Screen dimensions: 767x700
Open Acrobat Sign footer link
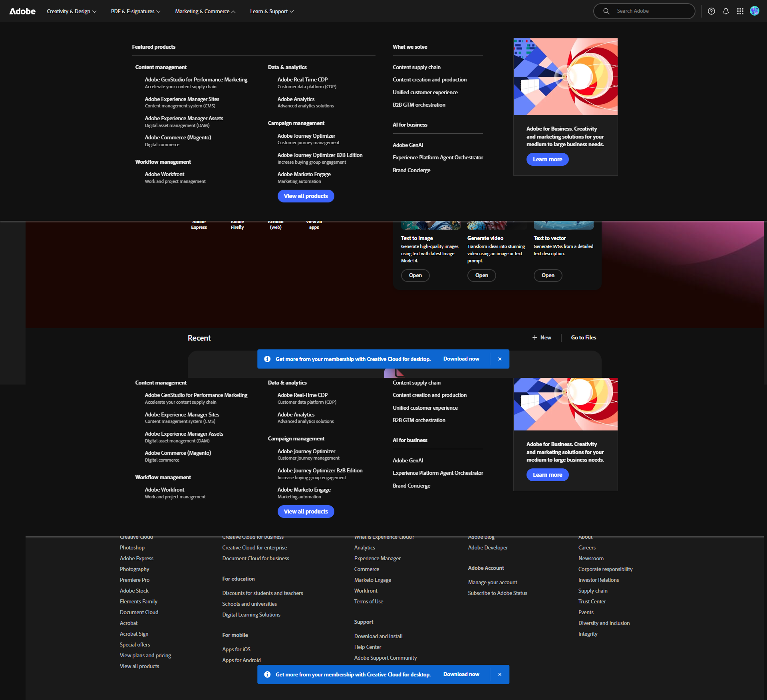click(134, 634)
